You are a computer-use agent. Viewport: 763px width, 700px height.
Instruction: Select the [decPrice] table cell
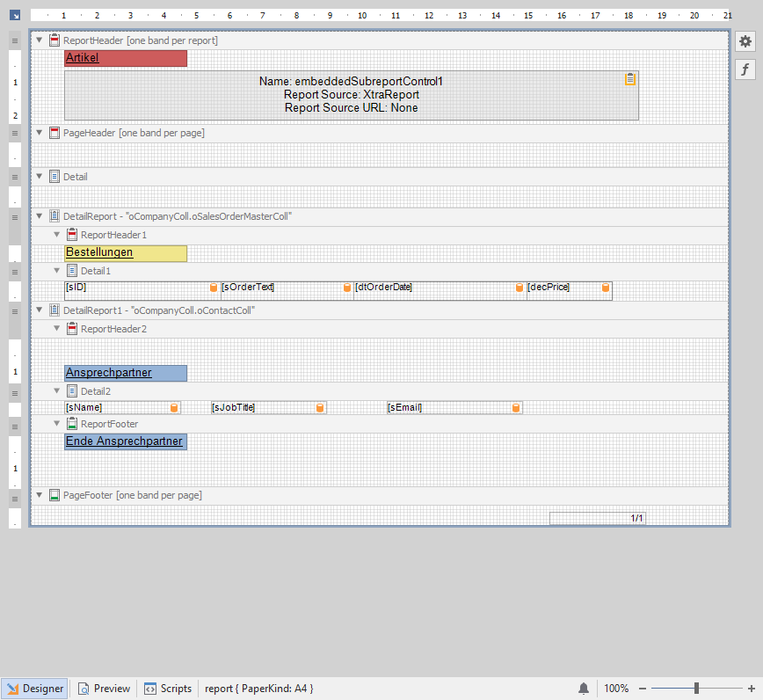click(x=570, y=290)
